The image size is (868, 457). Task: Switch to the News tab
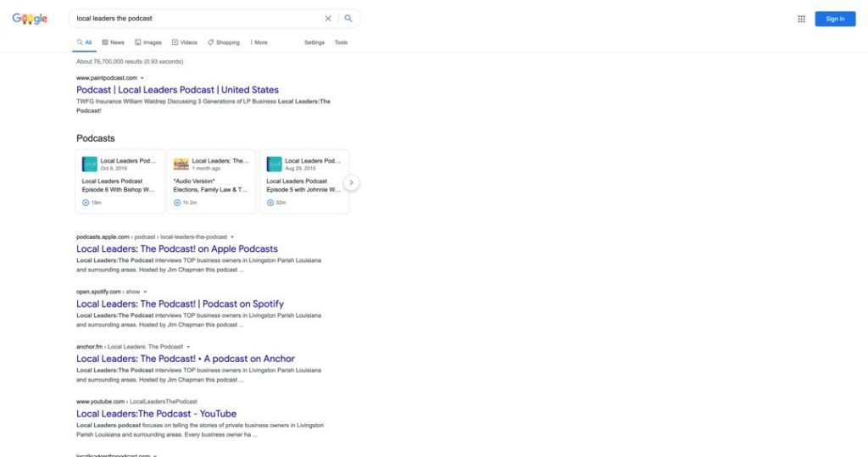coord(113,42)
